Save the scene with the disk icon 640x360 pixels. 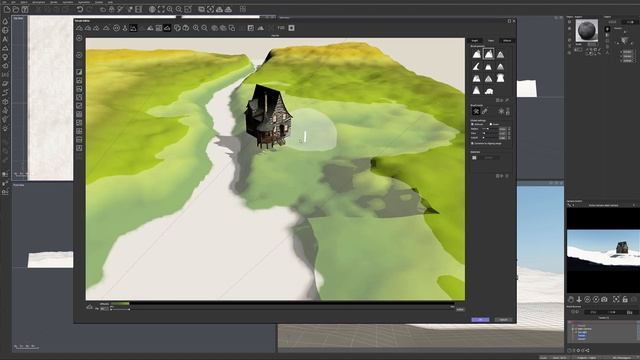point(25,9)
